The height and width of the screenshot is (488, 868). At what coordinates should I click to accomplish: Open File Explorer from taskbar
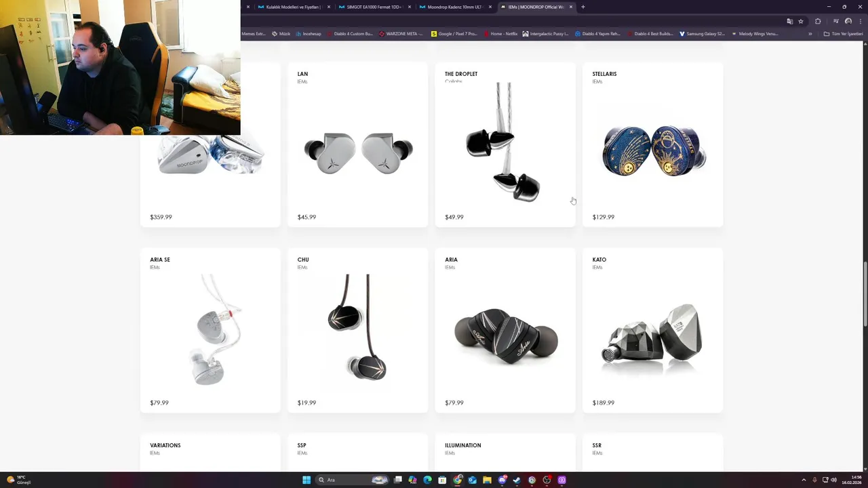[487, 480]
